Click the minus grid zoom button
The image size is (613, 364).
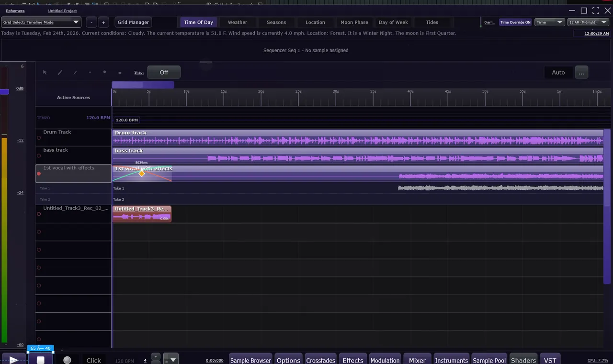[91, 22]
